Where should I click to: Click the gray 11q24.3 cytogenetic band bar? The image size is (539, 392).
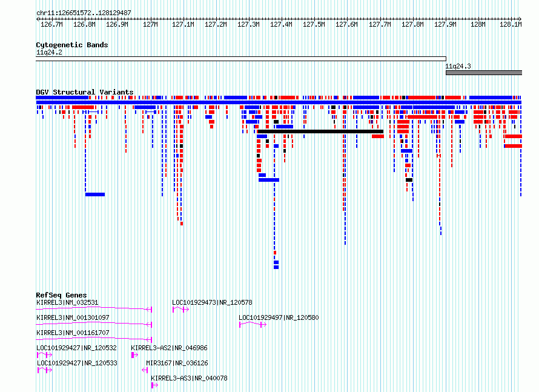[x=484, y=73]
